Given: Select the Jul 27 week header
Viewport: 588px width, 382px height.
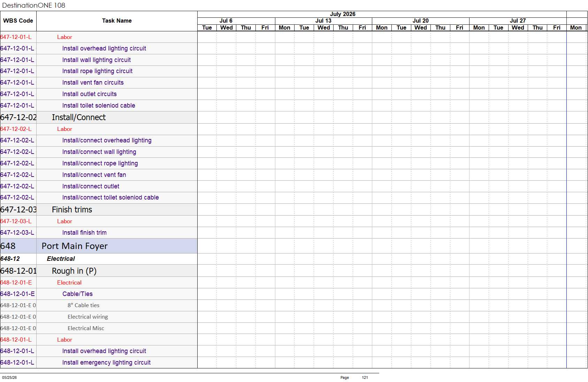Looking at the screenshot, I should [518, 21].
